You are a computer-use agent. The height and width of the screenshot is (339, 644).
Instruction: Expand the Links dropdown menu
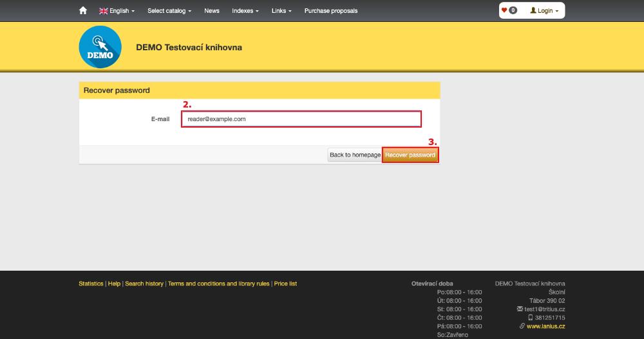pyautogui.click(x=281, y=11)
